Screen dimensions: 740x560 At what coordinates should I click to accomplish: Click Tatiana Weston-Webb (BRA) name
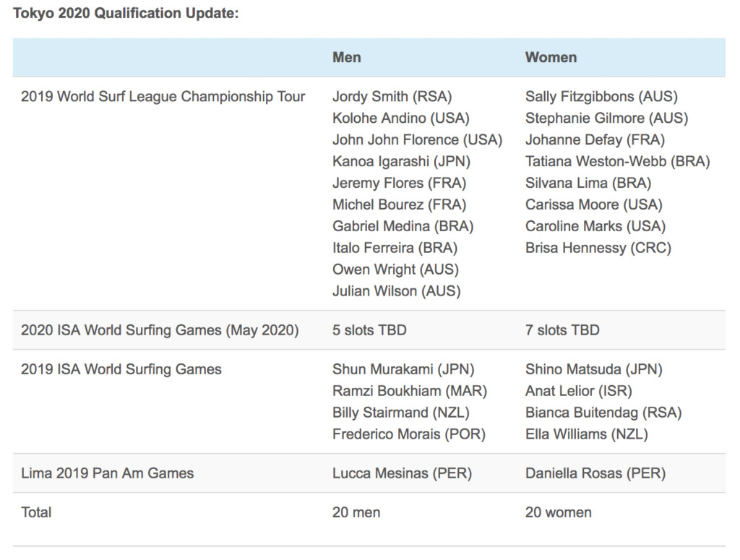617,162
